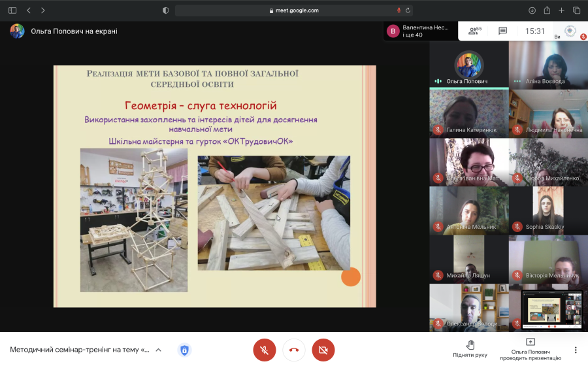Screen dimensions: 588x368
Task: Expand meeting details chevron next to title
Action: [158, 350]
